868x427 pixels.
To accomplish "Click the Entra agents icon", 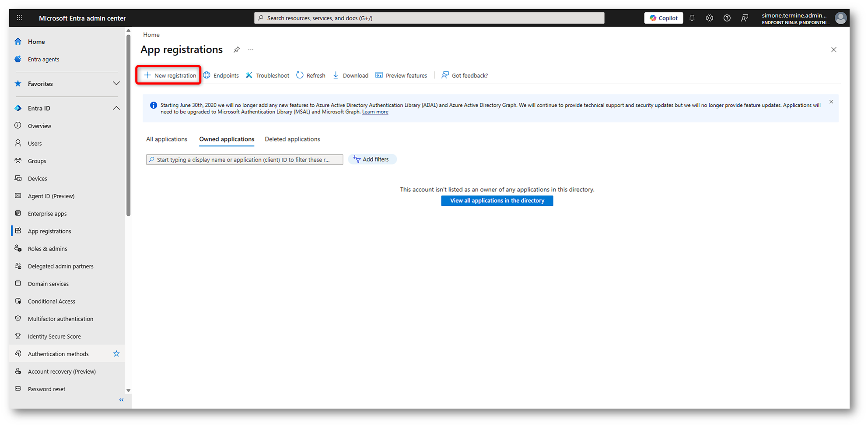I will coord(18,59).
